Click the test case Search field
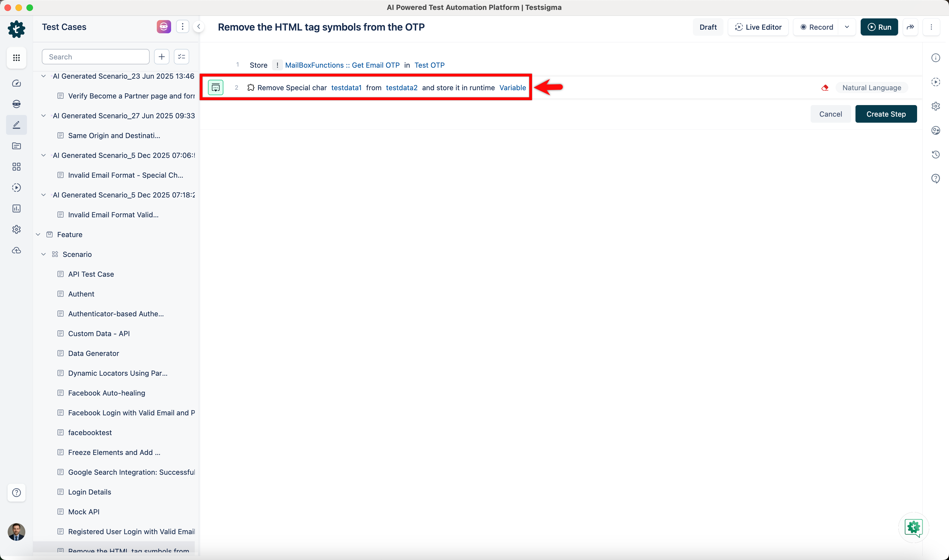The width and height of the screenshot is (949, 560). coord(95,57)
